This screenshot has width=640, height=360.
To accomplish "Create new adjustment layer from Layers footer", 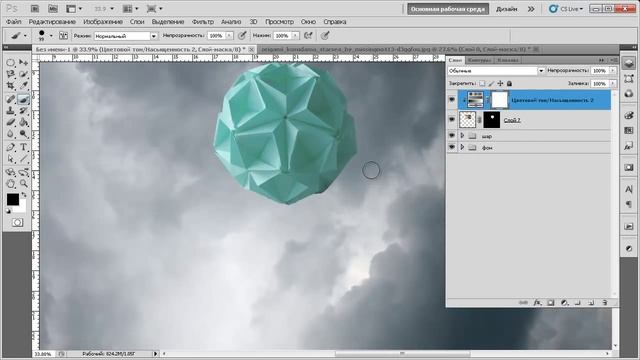I will pyautogui.click(x=564, y=302).
